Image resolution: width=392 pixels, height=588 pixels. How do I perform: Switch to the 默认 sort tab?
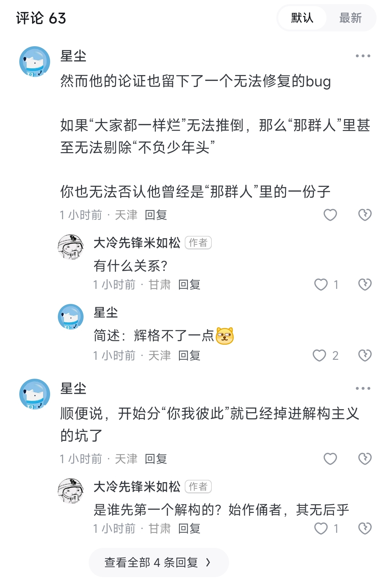302,18
